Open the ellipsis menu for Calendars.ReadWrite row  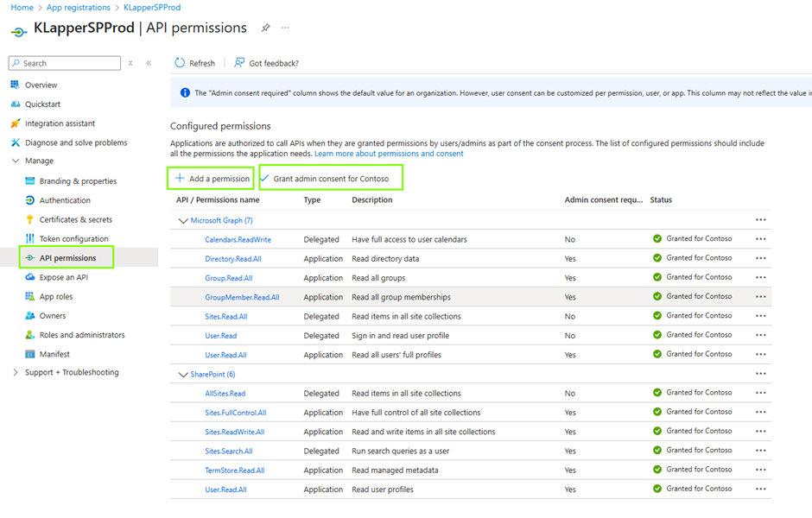click(760, 239)
